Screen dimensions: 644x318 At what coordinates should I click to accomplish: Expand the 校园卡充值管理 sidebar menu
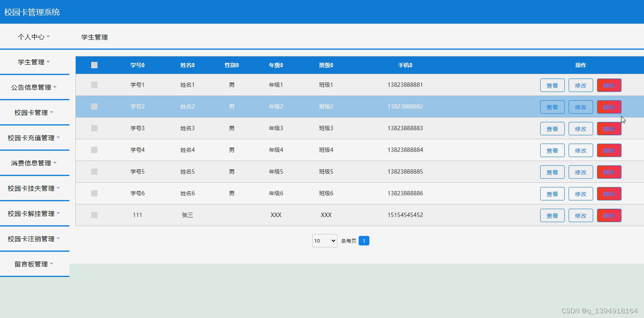coord(35,138)
